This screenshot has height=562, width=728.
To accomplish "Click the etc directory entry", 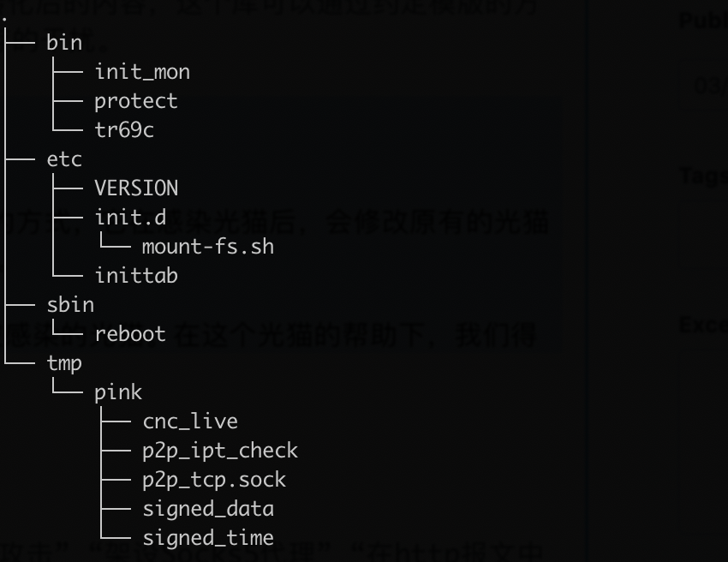I will tap(64, 159).
